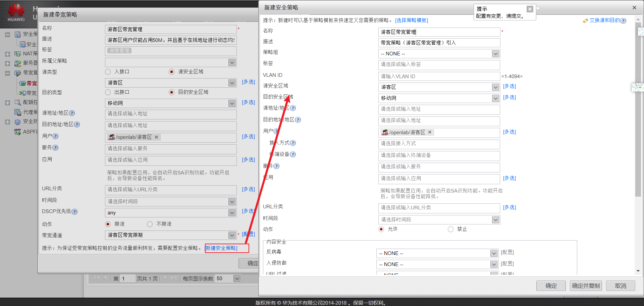Viewport: 644px width, 306px height.
Task: Show help for 源地址/地区 in bandwidth dialog
Action: 72,113
